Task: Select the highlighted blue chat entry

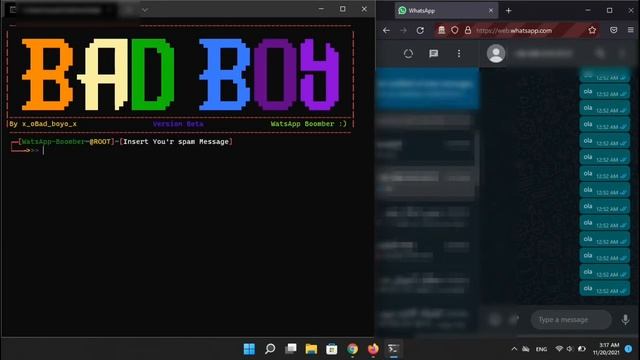Action: pos(427,89)
